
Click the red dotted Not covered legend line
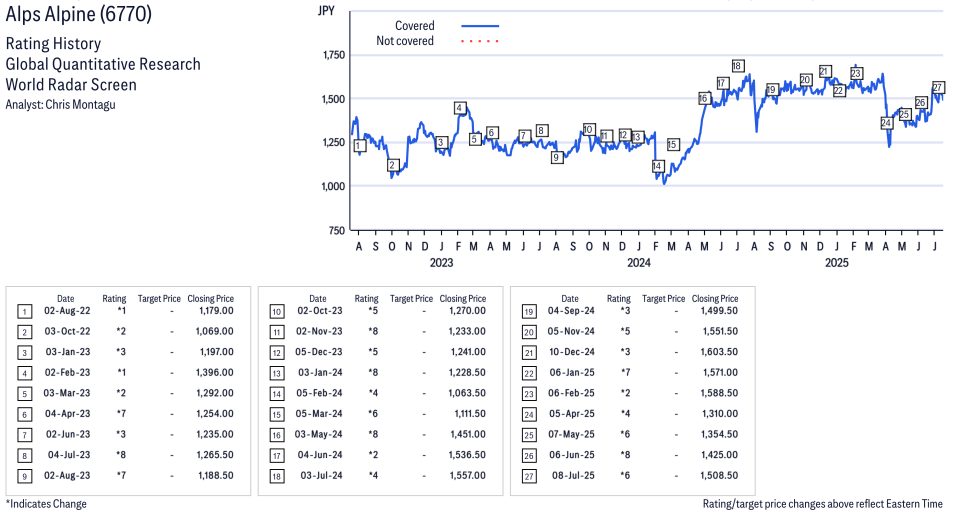(480, 41)
